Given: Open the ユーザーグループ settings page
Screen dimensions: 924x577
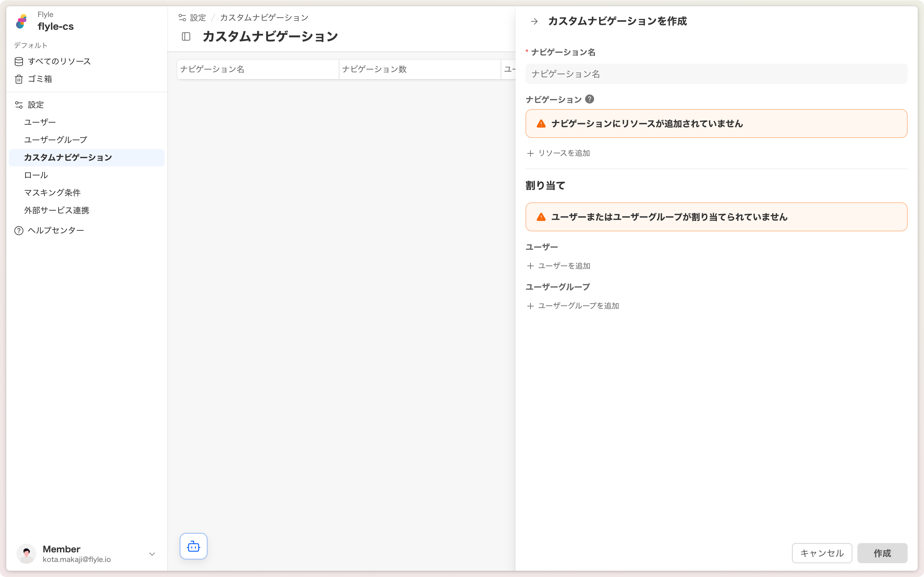Looking at the screenshot, I should point(56,140).
